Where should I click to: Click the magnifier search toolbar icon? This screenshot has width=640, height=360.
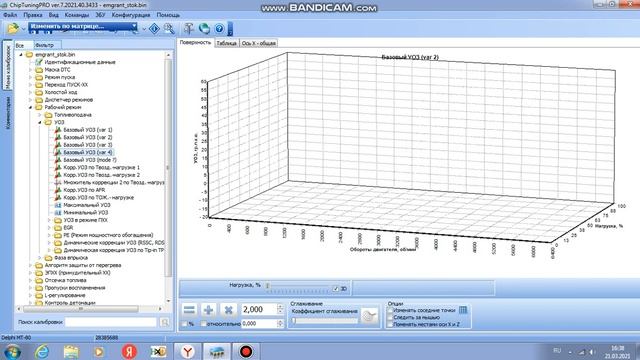[169, 29]
